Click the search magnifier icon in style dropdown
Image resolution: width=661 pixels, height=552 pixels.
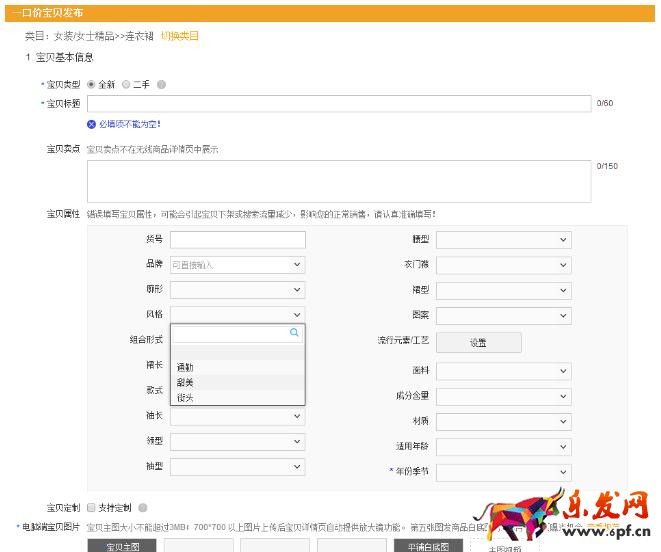[x=294, y=333]
